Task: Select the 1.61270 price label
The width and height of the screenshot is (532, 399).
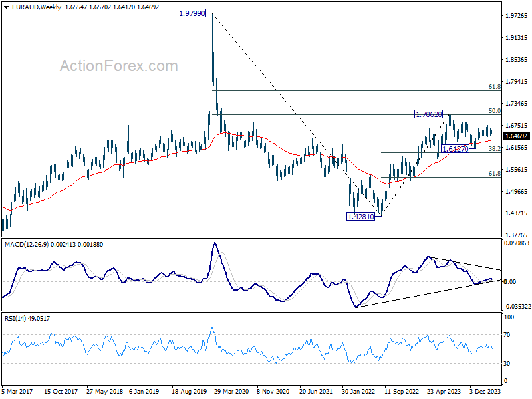Action: click(456, 148)
